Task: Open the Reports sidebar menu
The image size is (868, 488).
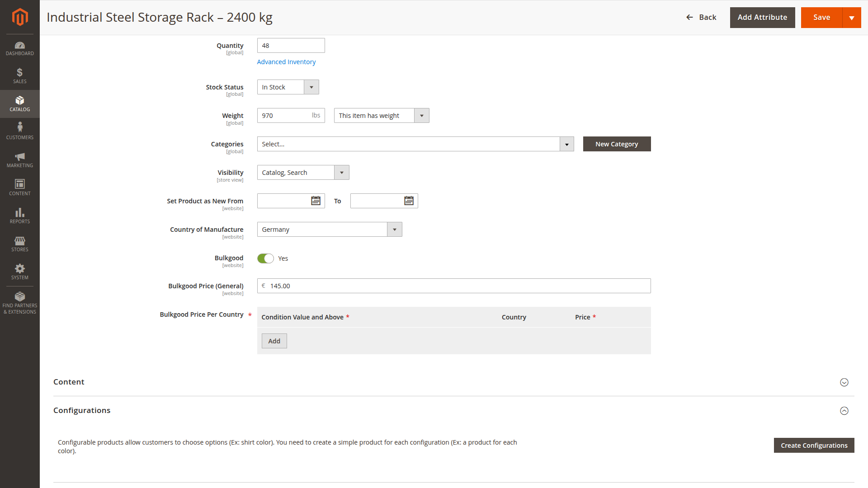Action: [20, 216]
